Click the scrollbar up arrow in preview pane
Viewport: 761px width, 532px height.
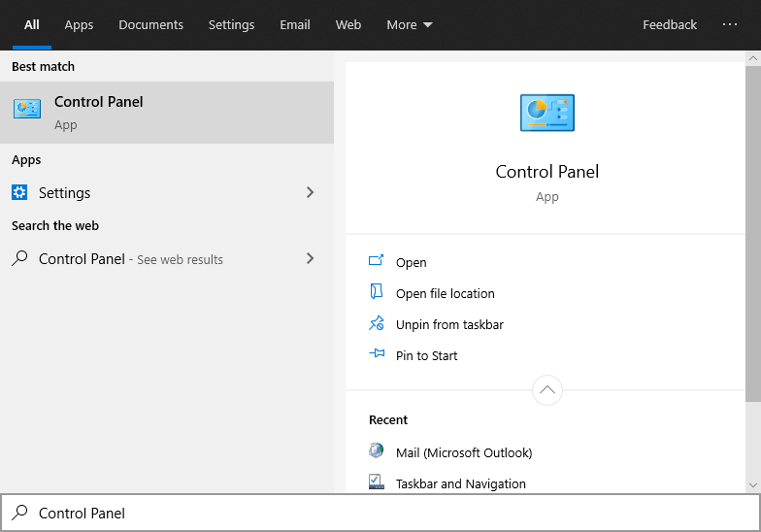pyautogui.click(x=753, y=58)
